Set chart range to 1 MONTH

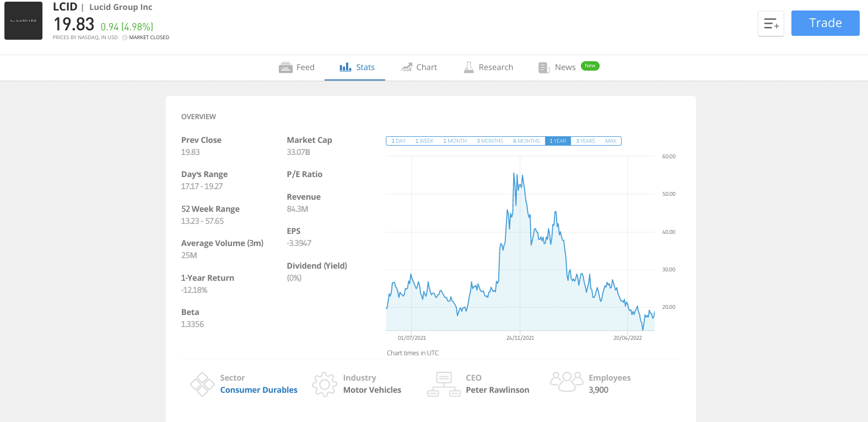point(455,141)
